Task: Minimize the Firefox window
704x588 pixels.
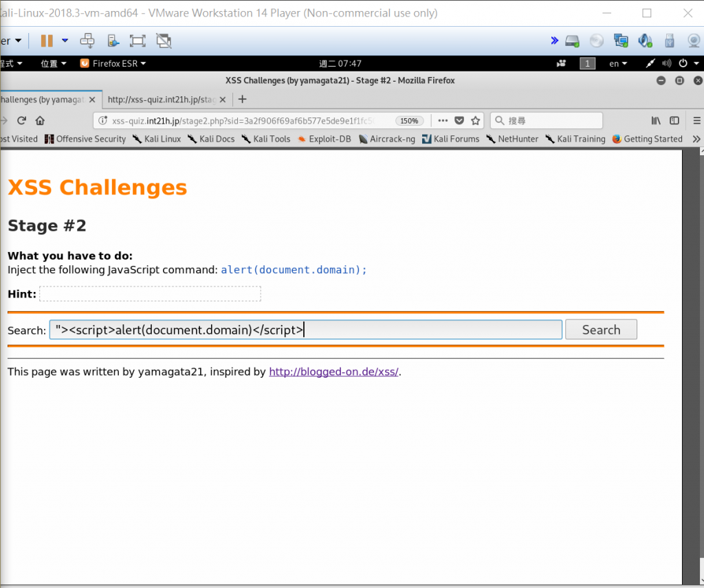Action: pyautogui.click(x=661, y=80)
